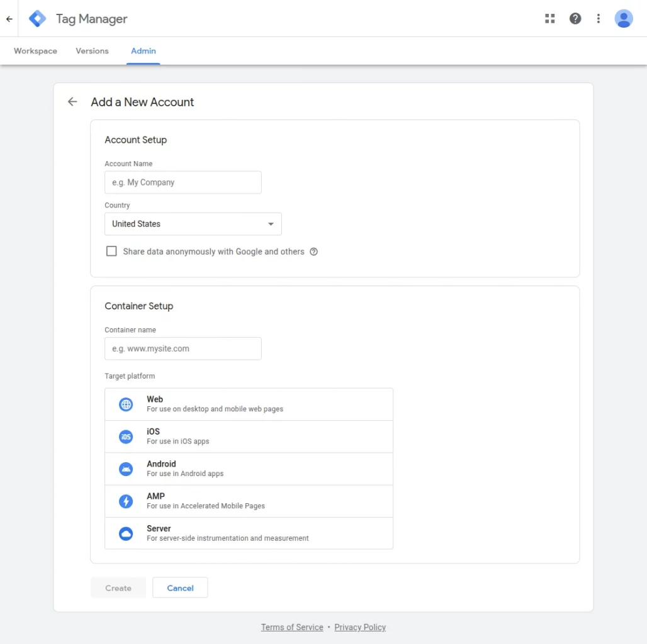Enable Share data anonymously with Google checkbox

click(111, 251)
